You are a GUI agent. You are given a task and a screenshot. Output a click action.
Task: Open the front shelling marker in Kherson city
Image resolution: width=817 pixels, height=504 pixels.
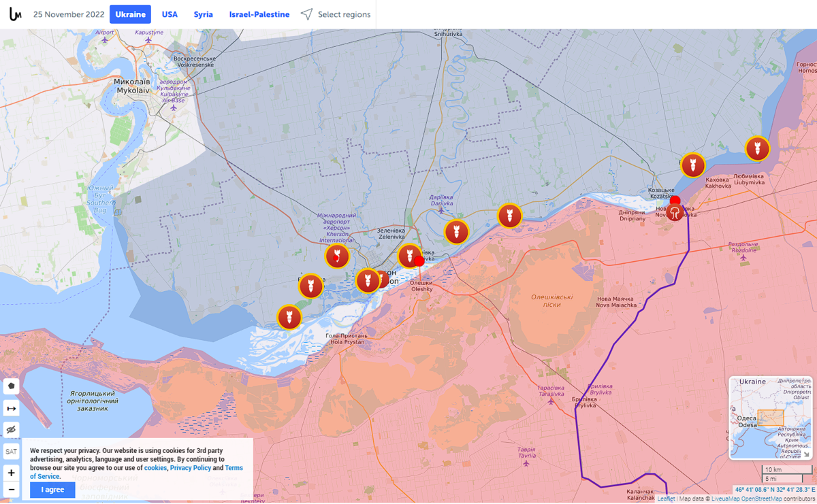[368, 280]
